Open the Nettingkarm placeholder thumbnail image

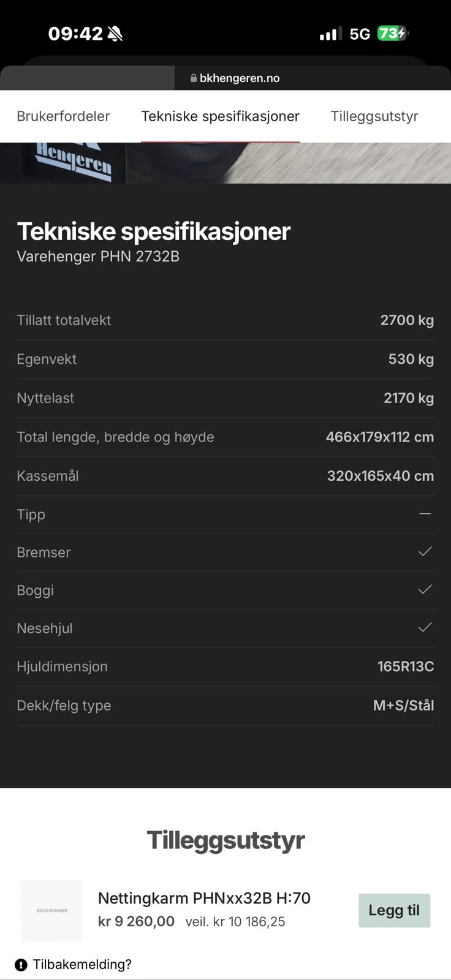click(x=51, y=910)
